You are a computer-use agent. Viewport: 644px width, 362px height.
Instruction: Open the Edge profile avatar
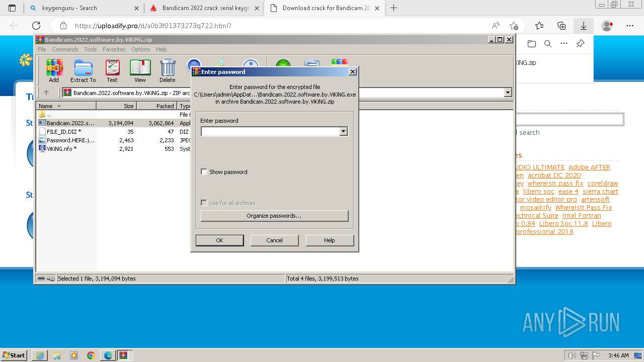[x=607, y=26]
